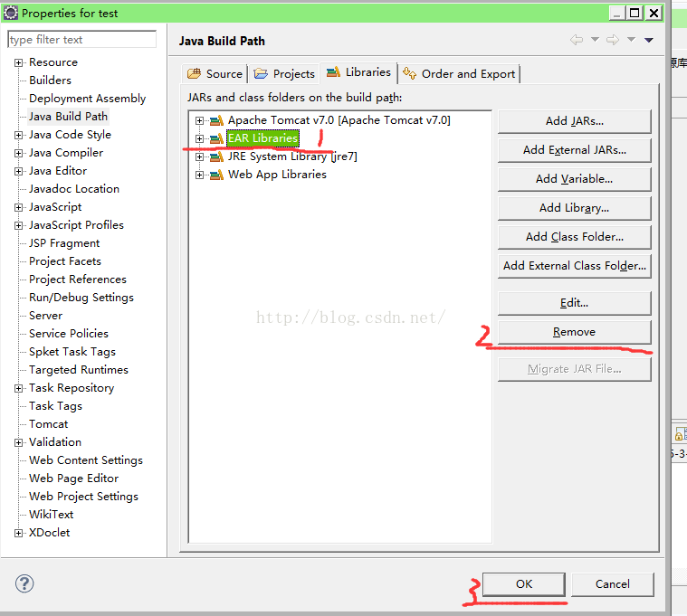The width and height of the screenshot is (687, 616).
Task: Open Run/Debug Settings page
Action: click(x=81, y=298)
